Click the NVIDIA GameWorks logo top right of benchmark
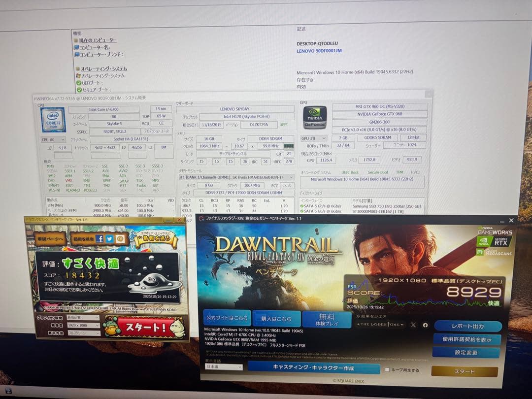The width and height of the screenshot is (532, 399). coord(495,231)
